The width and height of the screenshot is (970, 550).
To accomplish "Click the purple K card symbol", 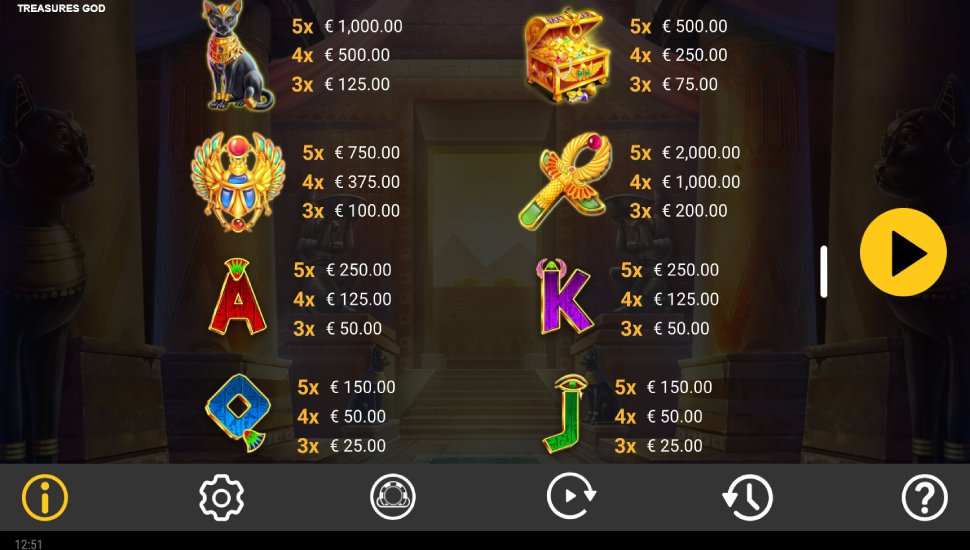I will pyautogui.click(x=564, y=296).
